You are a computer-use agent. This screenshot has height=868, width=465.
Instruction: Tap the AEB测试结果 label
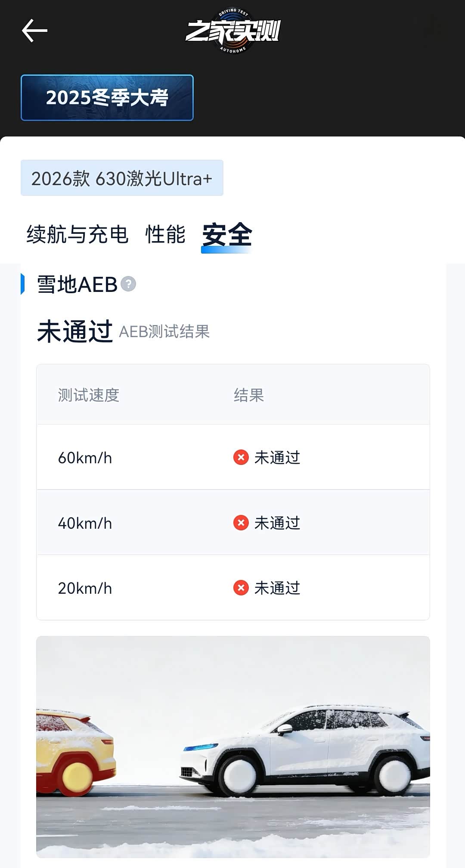click(164, 332)
